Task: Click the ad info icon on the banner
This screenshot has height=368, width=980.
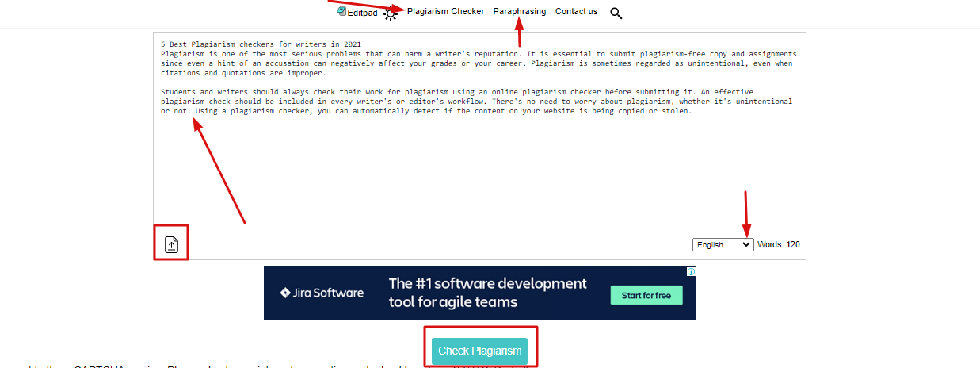Action: pos(691,271)
